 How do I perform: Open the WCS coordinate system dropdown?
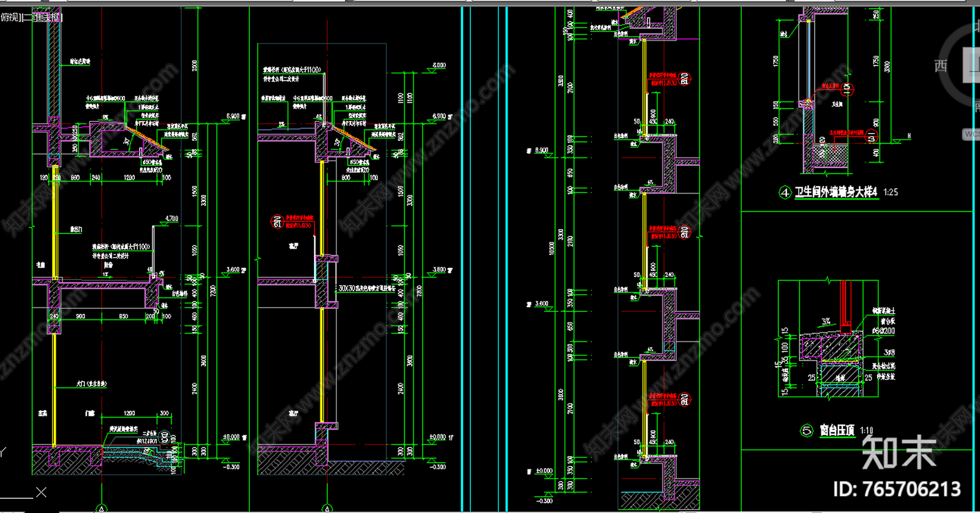pos(971,134)
